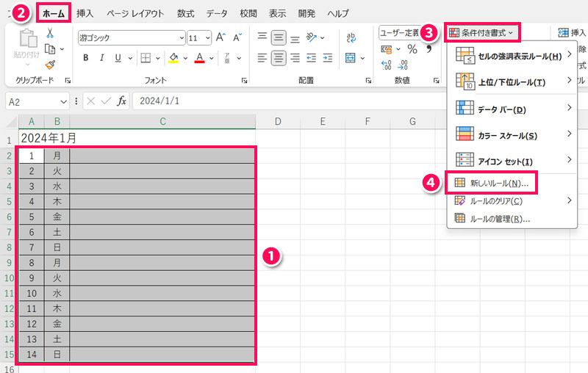Open データ バー submenu

point(512,109)
